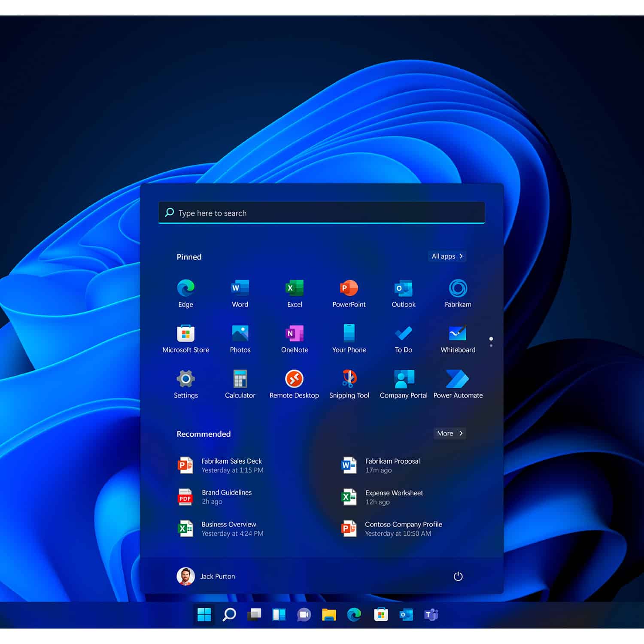Launch Word from the Start menu
The width and height of the screenshot is (644, 644).
(x=240, y=289)
